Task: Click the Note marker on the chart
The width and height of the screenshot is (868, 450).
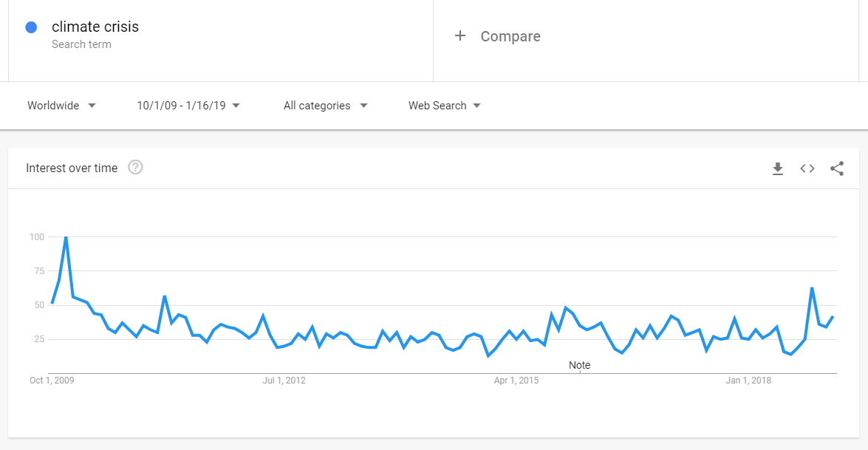Action: coord(580,365)
